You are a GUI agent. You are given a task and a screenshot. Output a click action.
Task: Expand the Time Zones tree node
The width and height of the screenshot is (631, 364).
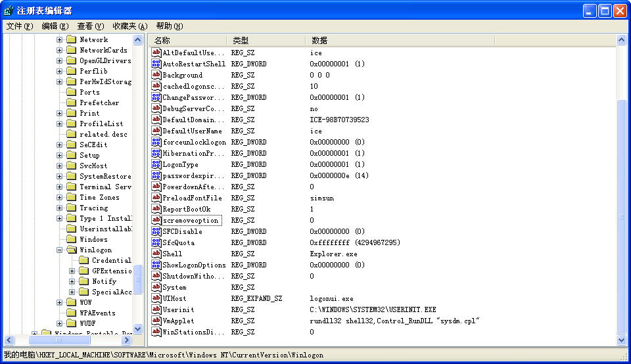point(60,198)
